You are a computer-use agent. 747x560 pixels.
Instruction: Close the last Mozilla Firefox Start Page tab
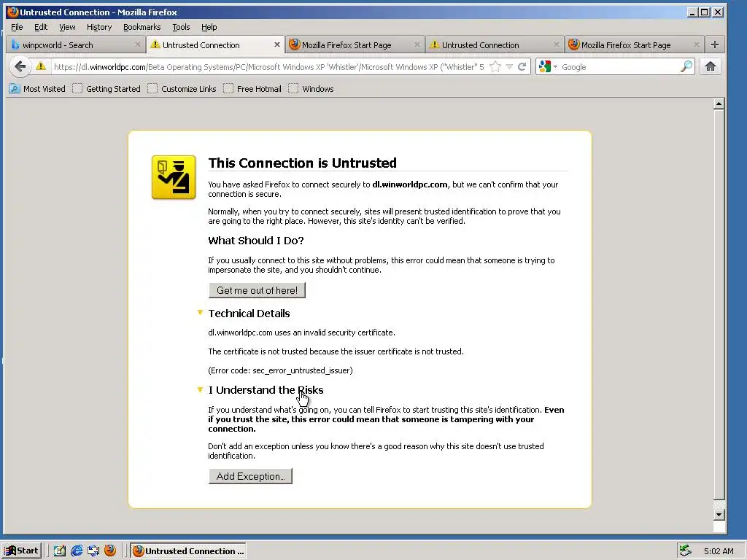(697, 44)
